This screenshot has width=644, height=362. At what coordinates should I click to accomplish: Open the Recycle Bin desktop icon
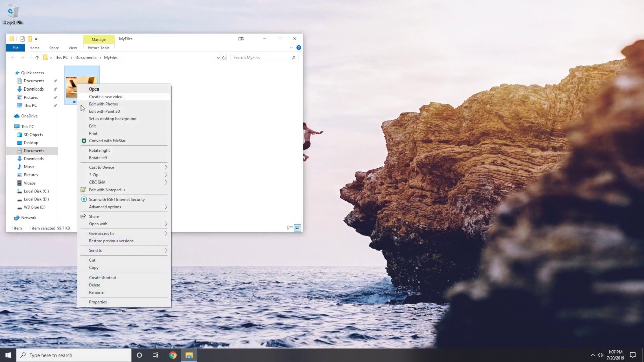[x=13, y=15]
